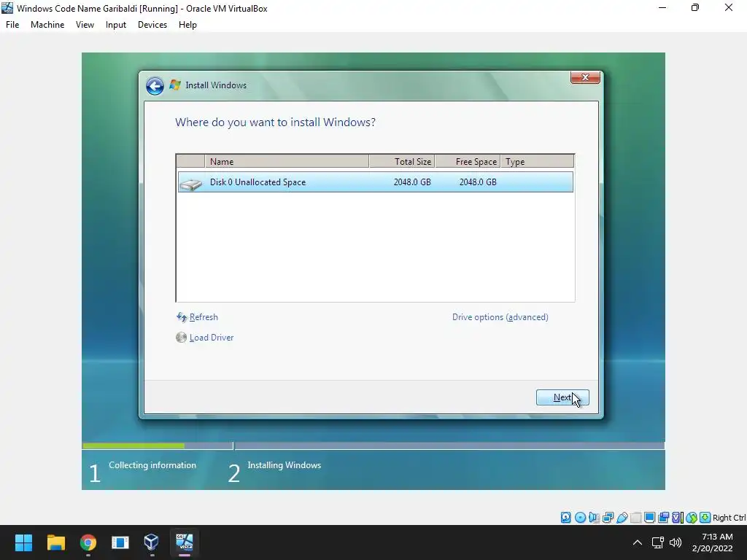The width and height of the screenshot is (747, 560).
Task: Click the 2048.0 GB total size value
Action: click(x=412, y=182)
